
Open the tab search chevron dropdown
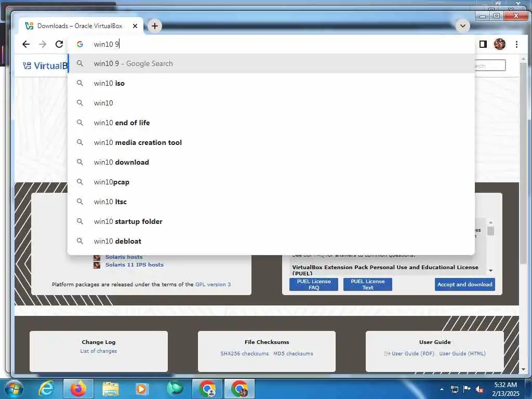tap(462, 26)
